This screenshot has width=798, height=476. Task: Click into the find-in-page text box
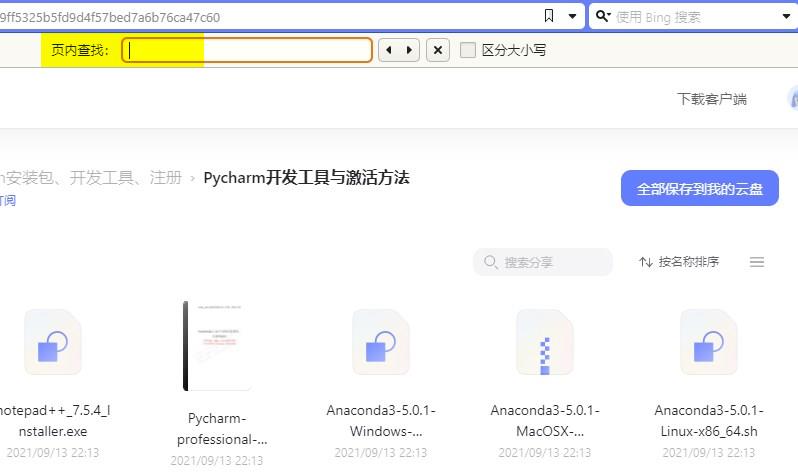point(247,50)
